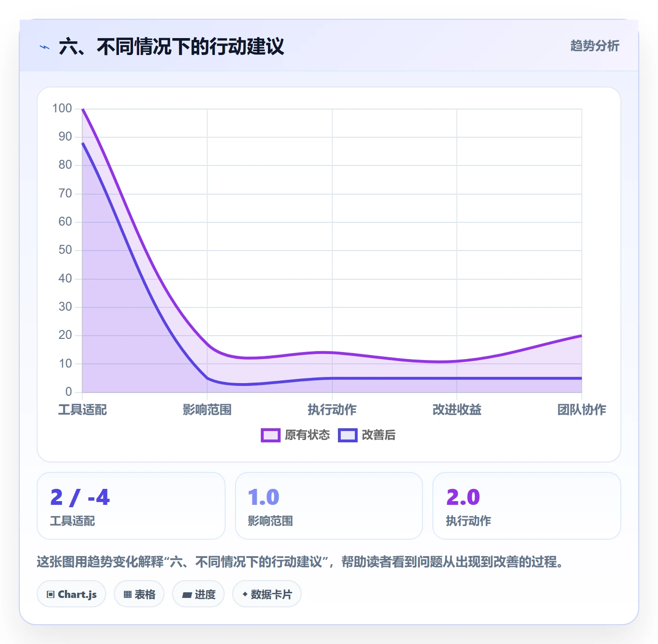The height and width of the screenshot is (644, 658).
Task: Click the 原有状态 data point at 团队协作
Action: click(x=581, y=336)
